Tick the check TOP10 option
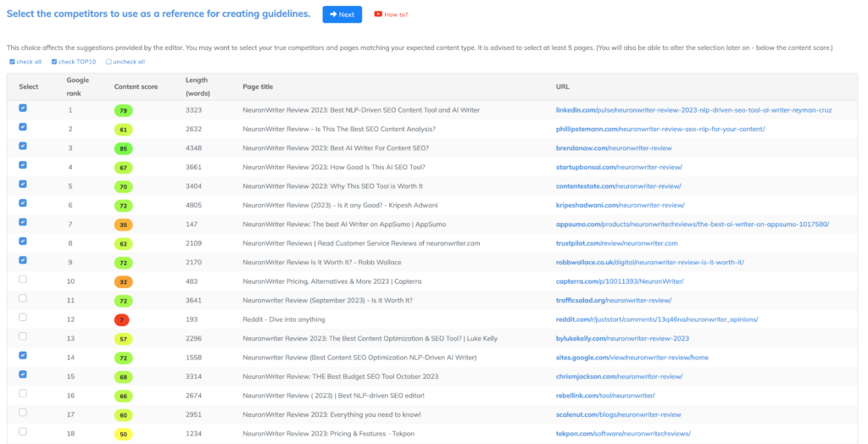This screenshot has height=444, width=868. click(x=74, y=62)
